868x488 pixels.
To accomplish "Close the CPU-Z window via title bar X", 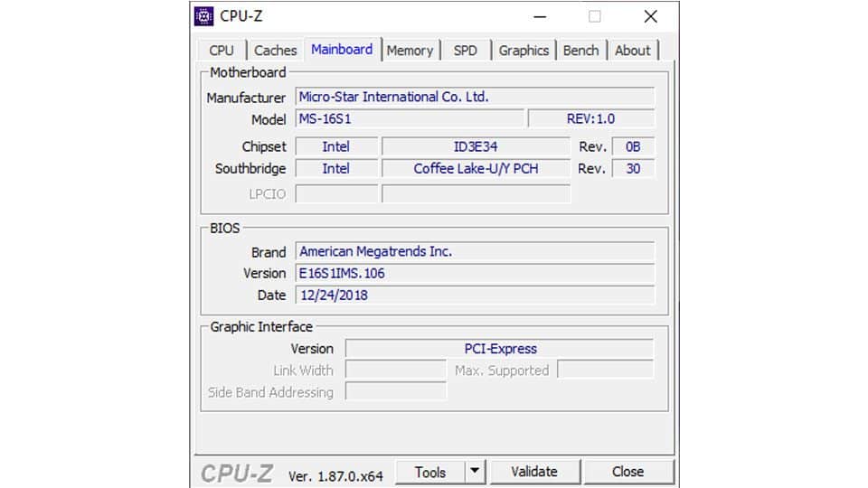I will click(x=650, y=16).
